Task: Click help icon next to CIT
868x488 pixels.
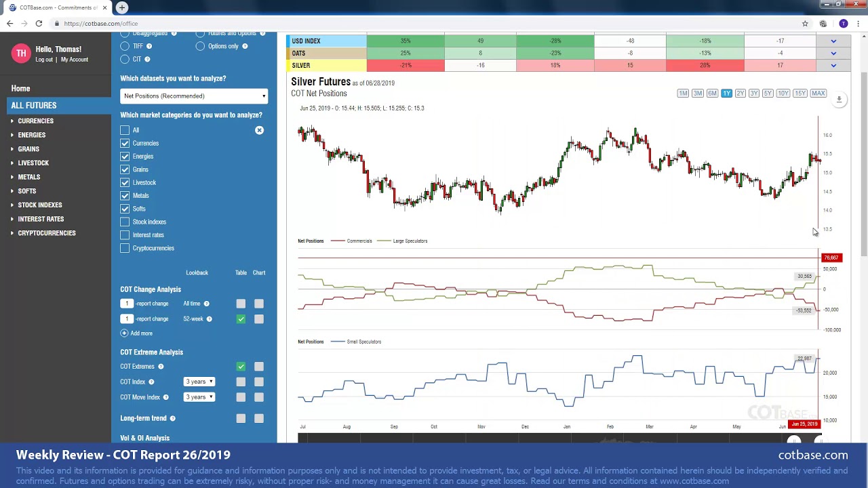Action: 147,59
